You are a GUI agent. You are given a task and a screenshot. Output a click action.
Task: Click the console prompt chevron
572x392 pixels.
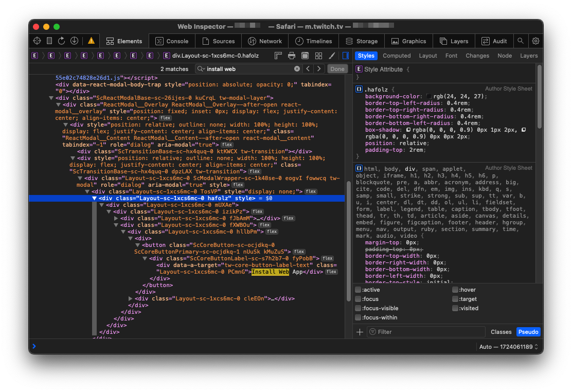(34, 346)
